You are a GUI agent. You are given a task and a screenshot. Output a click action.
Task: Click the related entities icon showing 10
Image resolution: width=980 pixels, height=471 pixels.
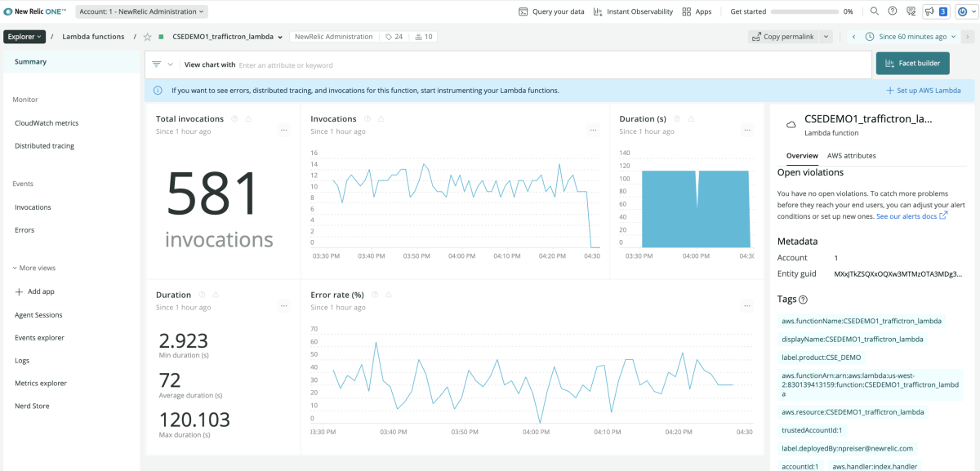[x=423, y=37]
